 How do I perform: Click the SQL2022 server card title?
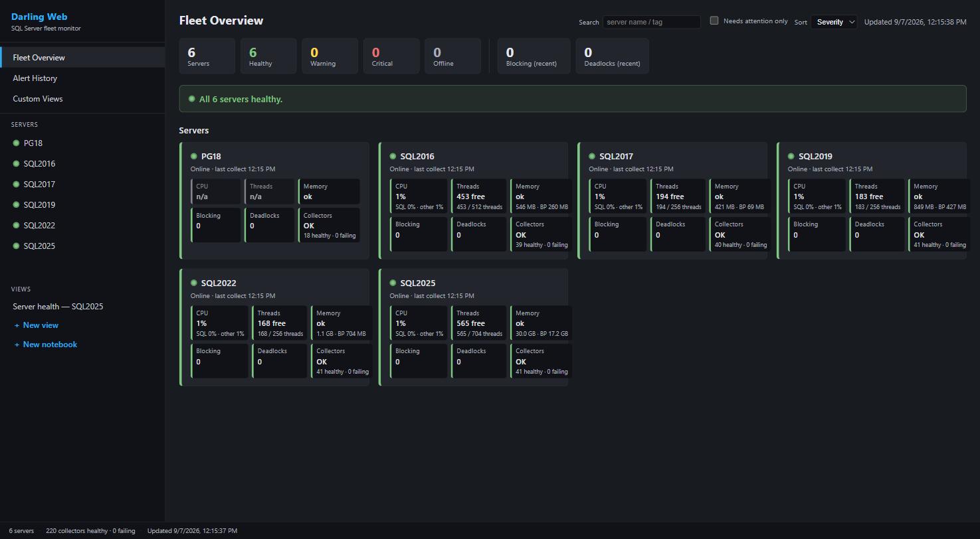219,283
